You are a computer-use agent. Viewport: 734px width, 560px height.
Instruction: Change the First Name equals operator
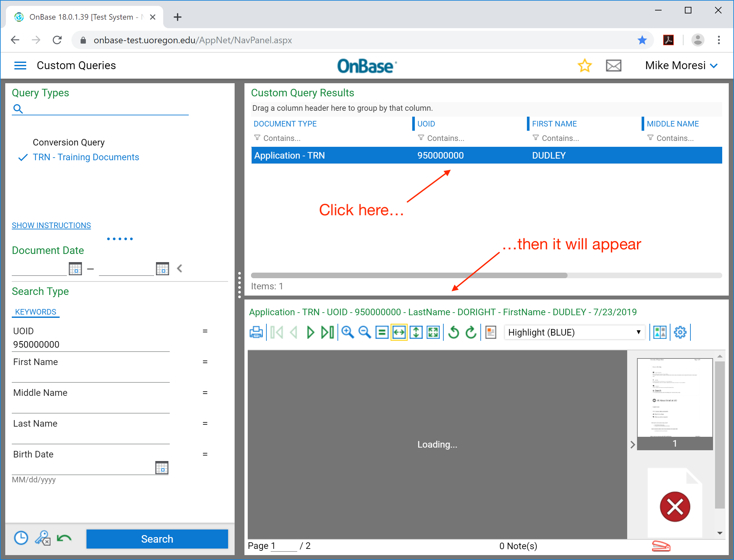[205, 362]
